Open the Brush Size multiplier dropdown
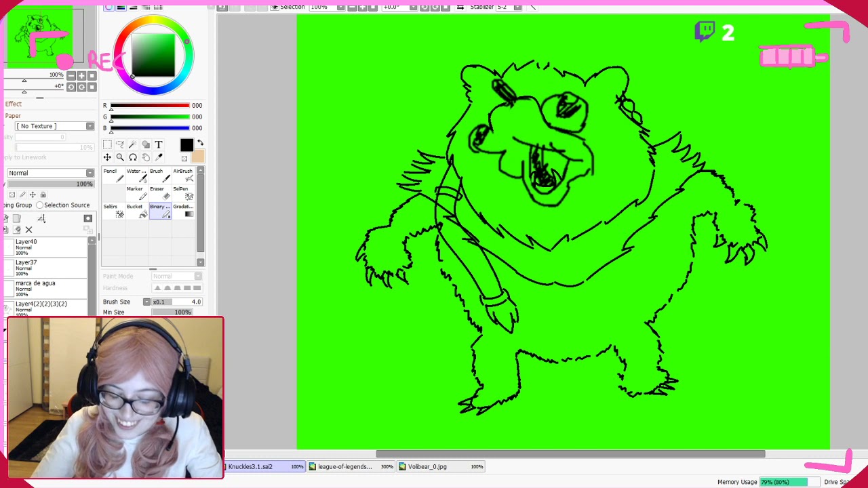The width and height of the screenshot is (868, 488). click(x=146, y=302)
